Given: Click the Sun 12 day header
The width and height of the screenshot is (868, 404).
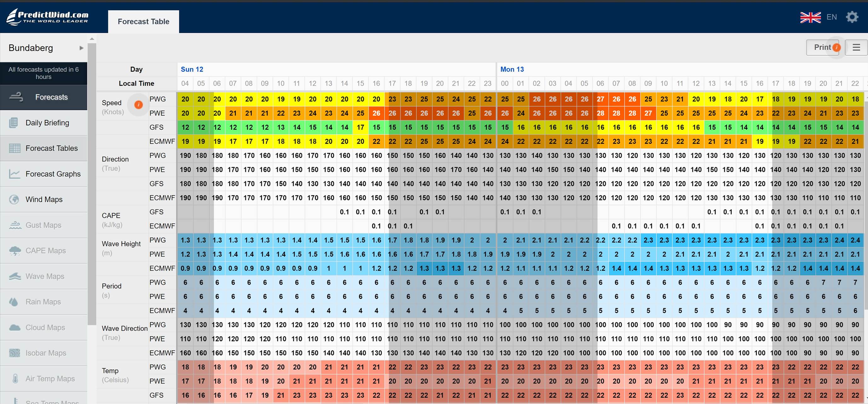Looking at the screenshot, I should pyautogui.click(x=192, y=69).
